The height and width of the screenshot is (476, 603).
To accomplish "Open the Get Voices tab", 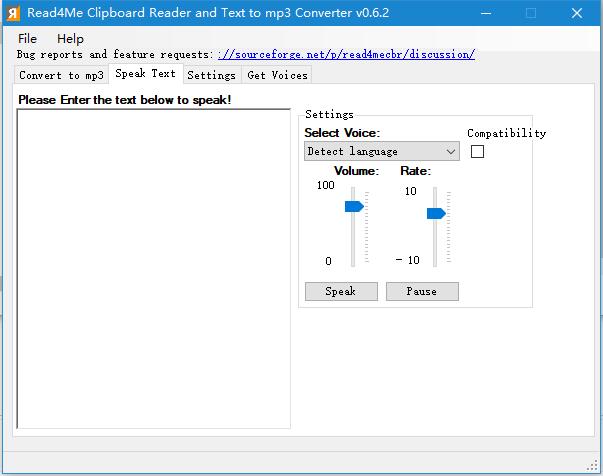I will [x=277, y=75].
